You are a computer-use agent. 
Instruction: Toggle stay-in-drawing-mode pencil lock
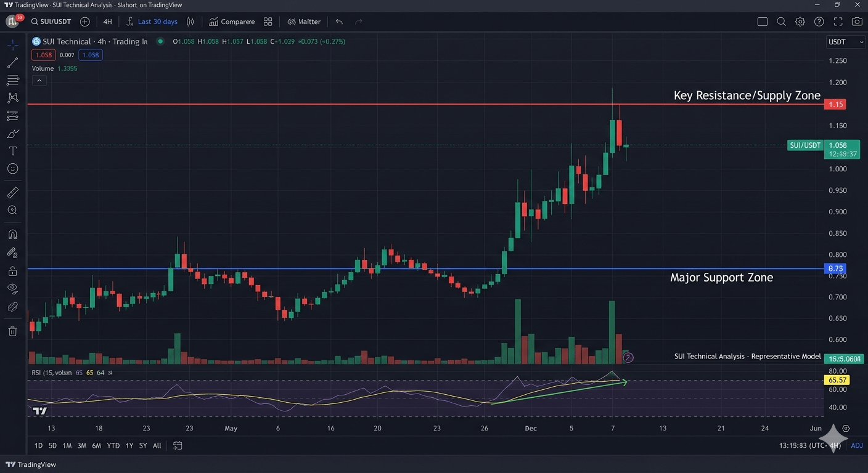(x=12, y=252)
